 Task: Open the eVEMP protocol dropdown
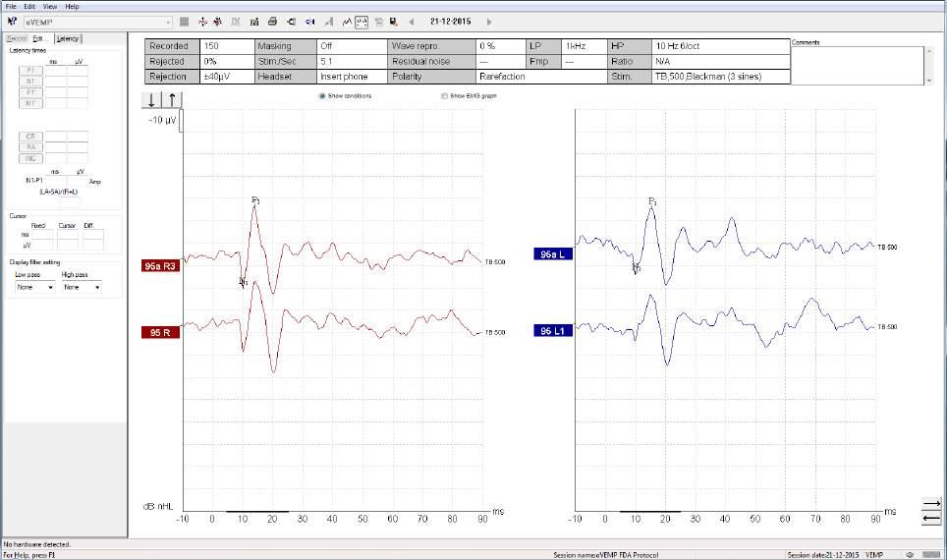point(98,22)
